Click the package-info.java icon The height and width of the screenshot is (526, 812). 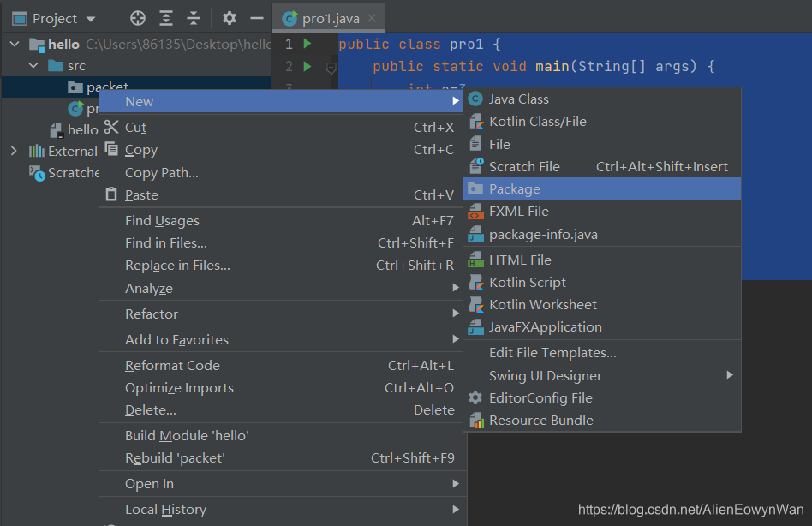tap(475, 234)
